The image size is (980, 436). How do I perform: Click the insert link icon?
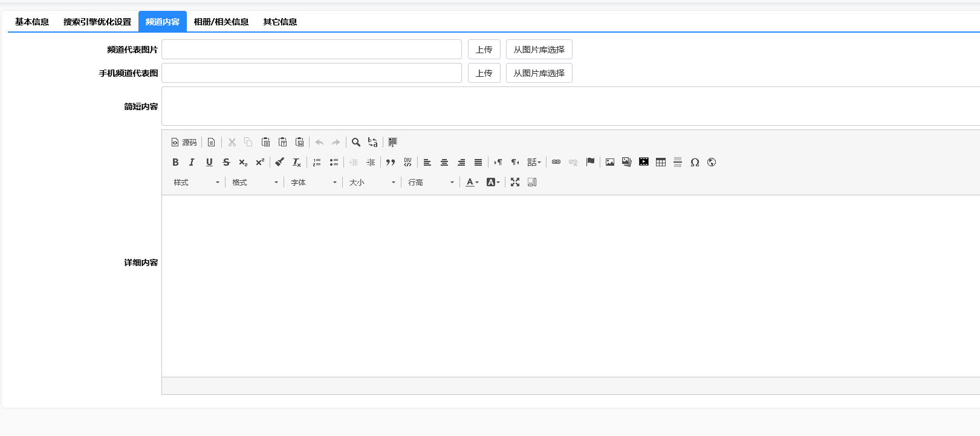click(x=556, y=162)
